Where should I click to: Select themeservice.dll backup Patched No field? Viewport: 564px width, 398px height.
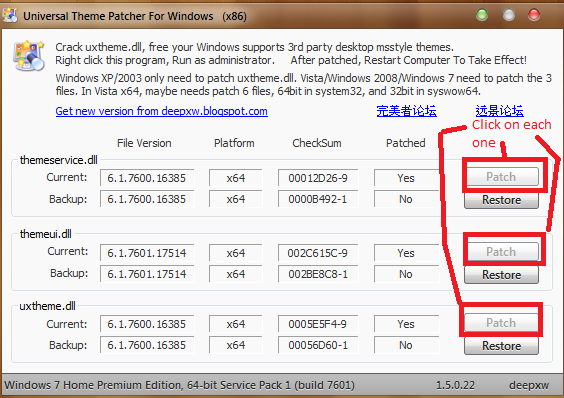406,199
